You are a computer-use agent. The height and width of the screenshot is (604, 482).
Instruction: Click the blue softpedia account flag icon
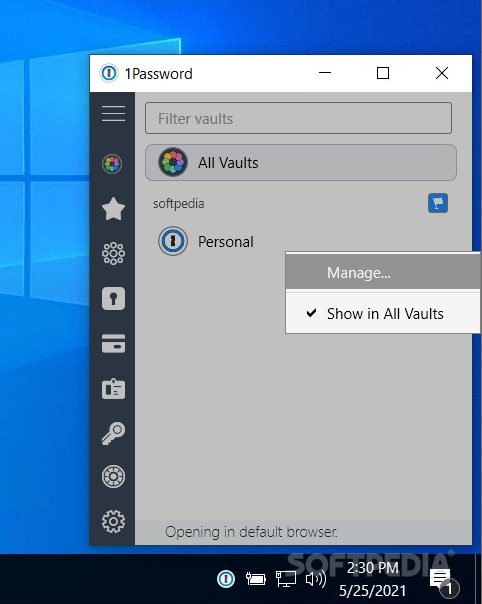[x=438, y=203]
